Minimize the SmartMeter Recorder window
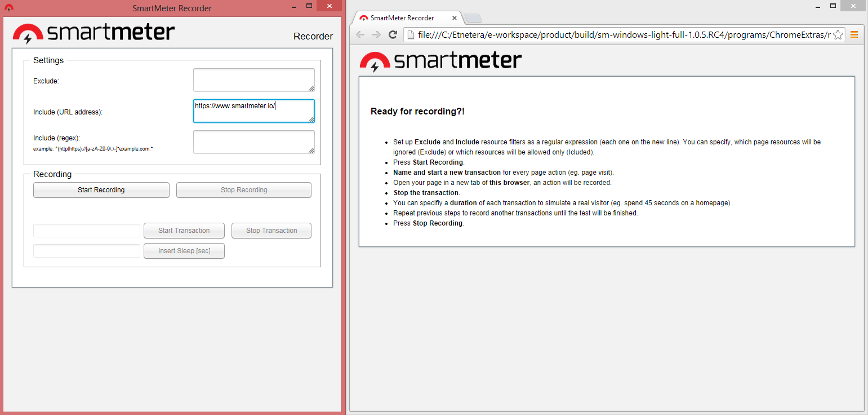The width and height of the screenshot is (868, 415). pos(293,6)
